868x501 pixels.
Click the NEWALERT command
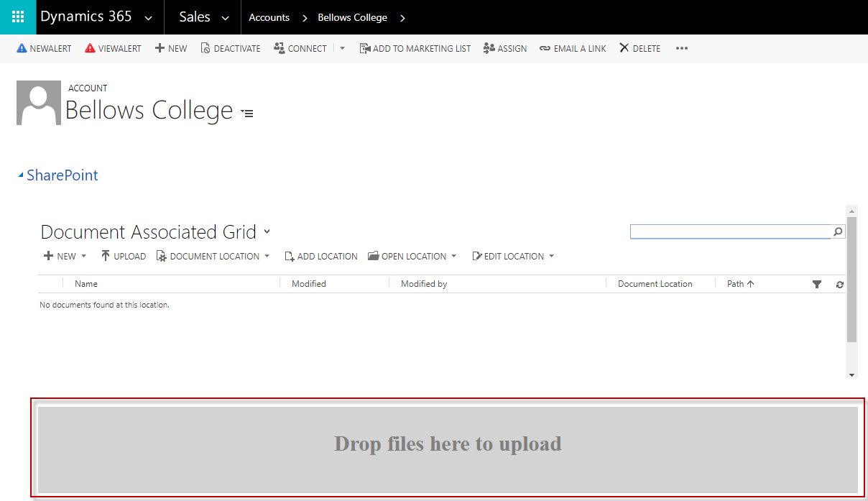[x=44, y=48]
